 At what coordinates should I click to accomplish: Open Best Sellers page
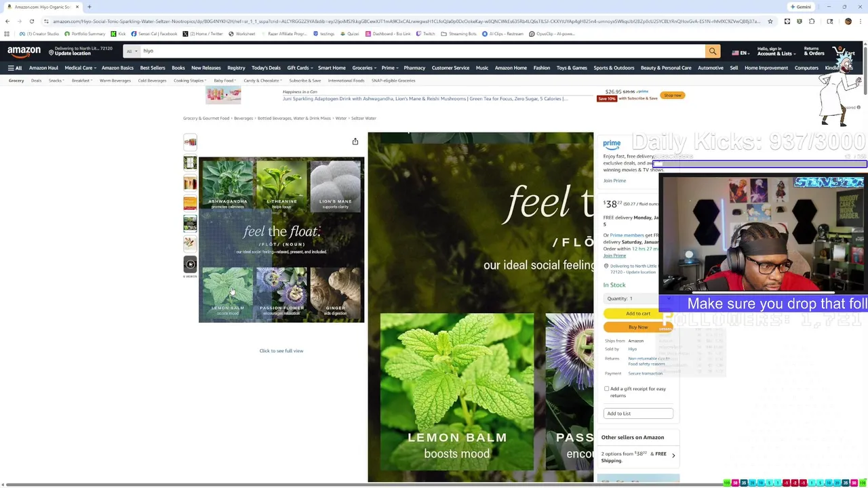(153, 68)
